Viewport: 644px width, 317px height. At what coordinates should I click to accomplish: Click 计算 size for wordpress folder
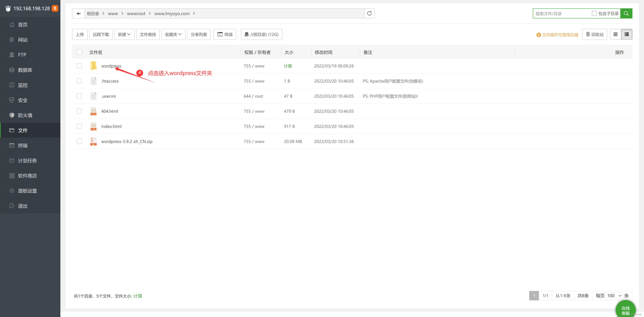[x=288, y=66]
